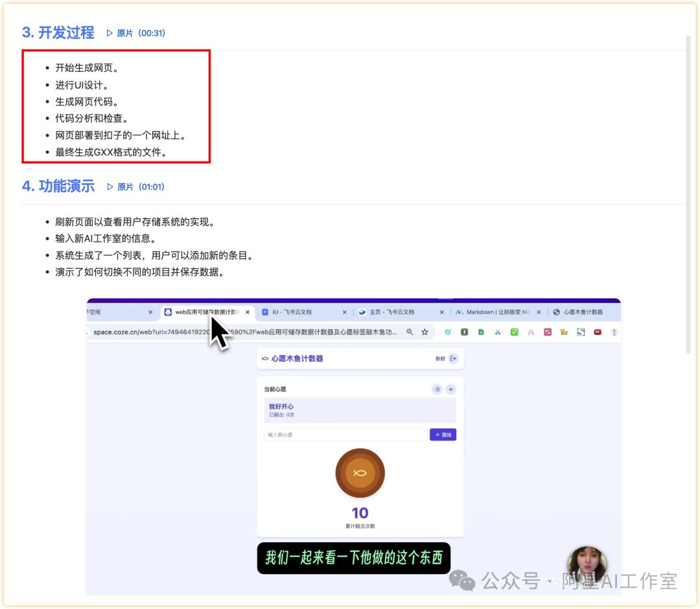Click the bullet text 代码分析和检查。
Image resolution: width=700 pixels, height=609 pixels.
92,118
